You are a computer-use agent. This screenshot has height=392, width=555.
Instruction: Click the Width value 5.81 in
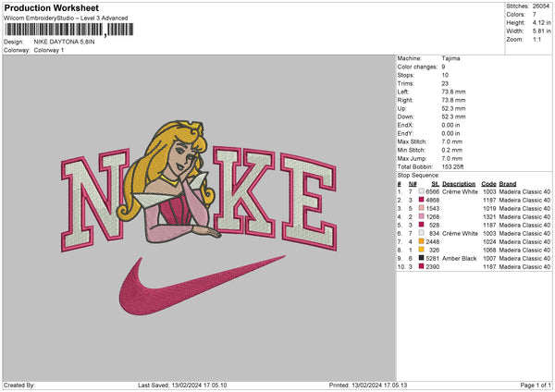[541, 31]
